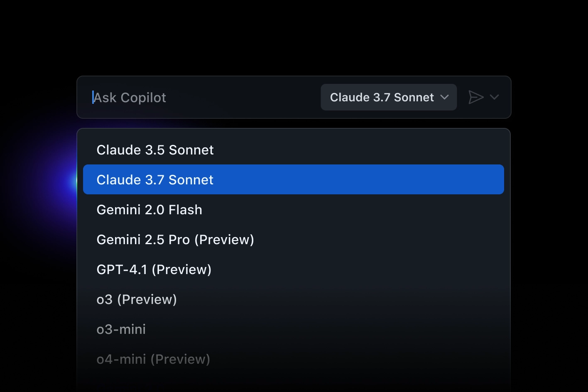
Task: Switch model to Gemini 2.0 Flash
Action: (x=294, y=210)
